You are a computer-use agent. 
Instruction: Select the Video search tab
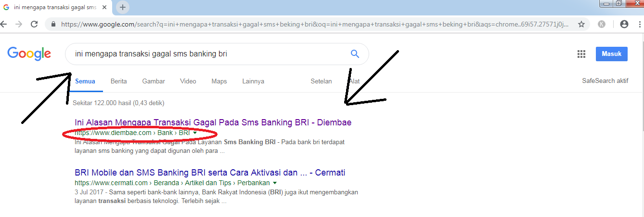coord(188,81)
